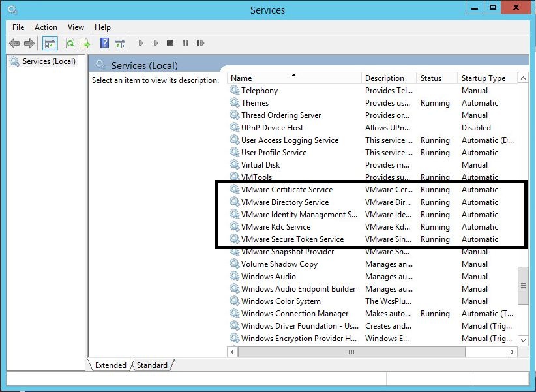Open the File menu

[x=18, y=27]
